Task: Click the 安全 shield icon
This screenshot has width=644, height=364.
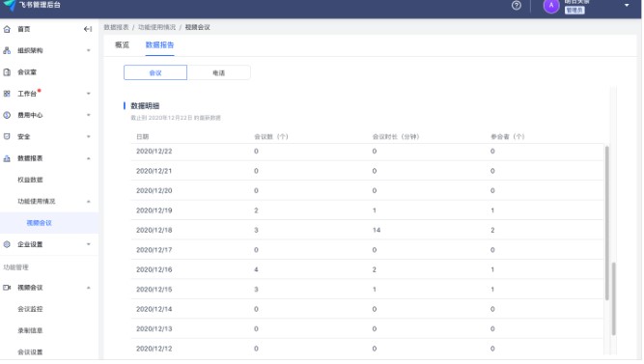Action: tap(7, 136)
